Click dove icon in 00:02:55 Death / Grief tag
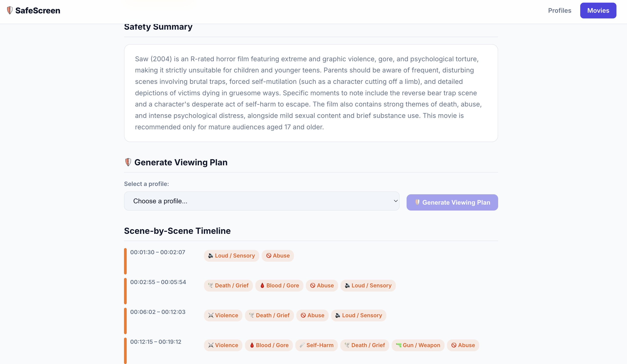 [x=211, y=286]
